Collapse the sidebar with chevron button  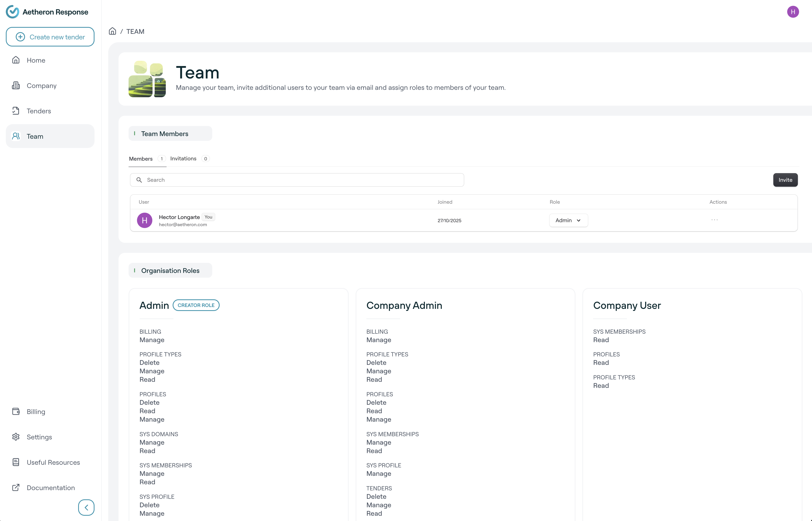coord(86,508)
